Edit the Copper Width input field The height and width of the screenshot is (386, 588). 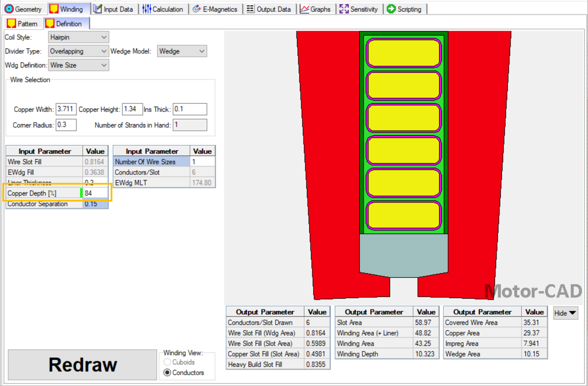point(66,109)
